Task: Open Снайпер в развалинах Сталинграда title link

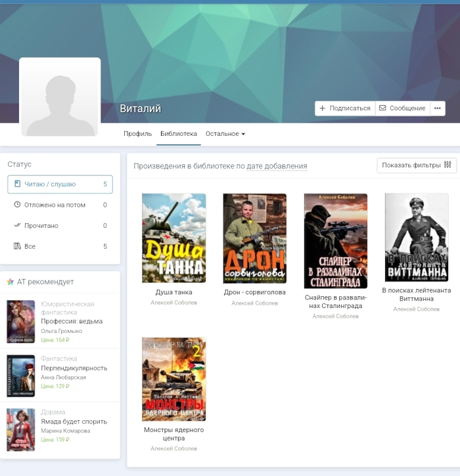Action: coord(335,301)
